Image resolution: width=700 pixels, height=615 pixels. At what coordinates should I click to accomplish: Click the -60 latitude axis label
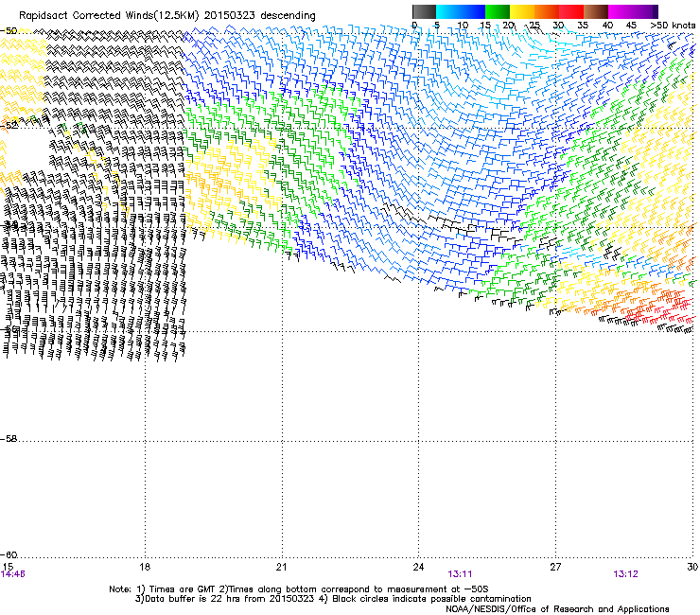9,555
